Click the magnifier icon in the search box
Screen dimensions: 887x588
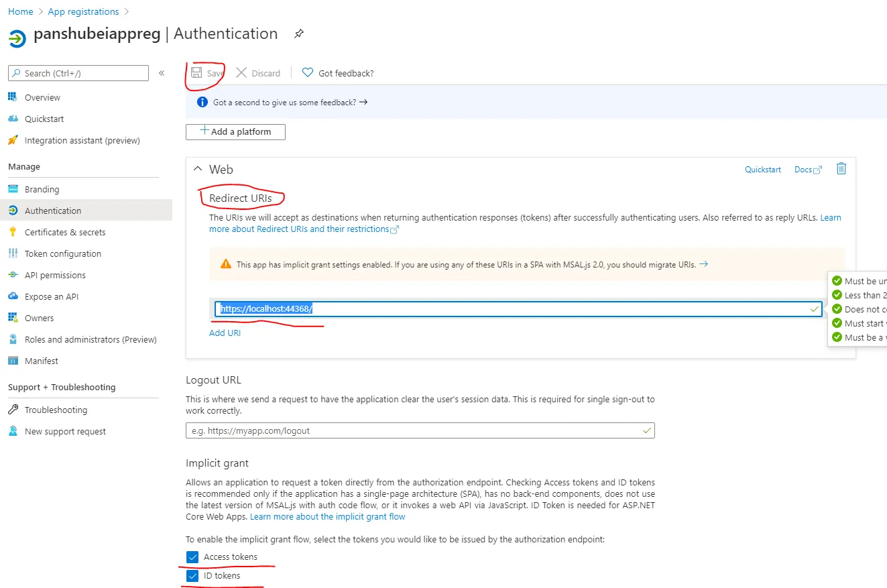tap(17, 73)
